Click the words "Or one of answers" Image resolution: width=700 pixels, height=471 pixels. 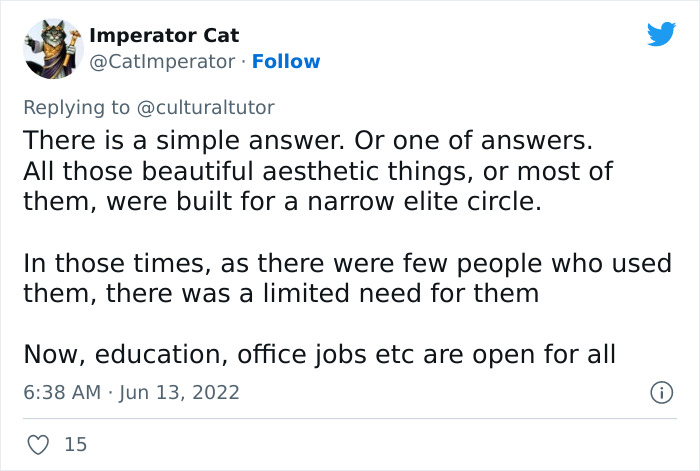(x=487, y=137)
